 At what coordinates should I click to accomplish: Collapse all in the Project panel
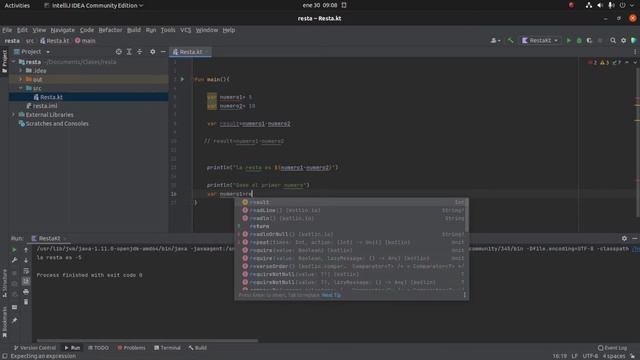point(140,52)
